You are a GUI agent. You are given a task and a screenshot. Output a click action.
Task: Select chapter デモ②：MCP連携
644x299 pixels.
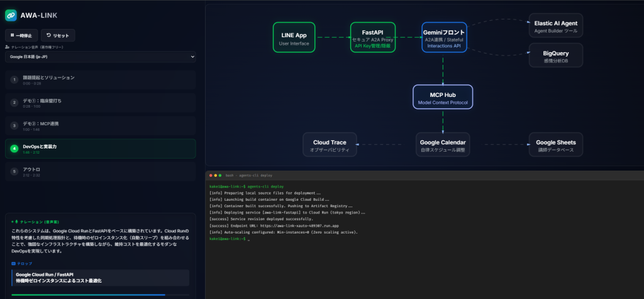(x=101, y=125)
